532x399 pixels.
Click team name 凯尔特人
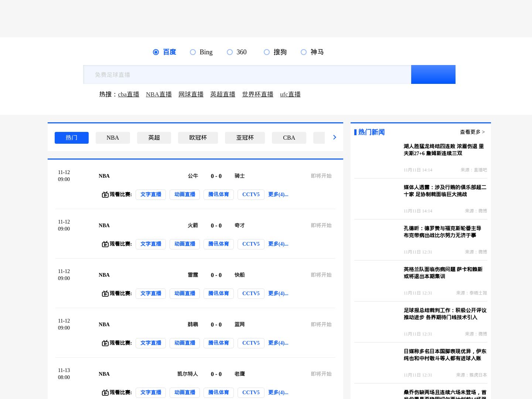pos(188,374)
